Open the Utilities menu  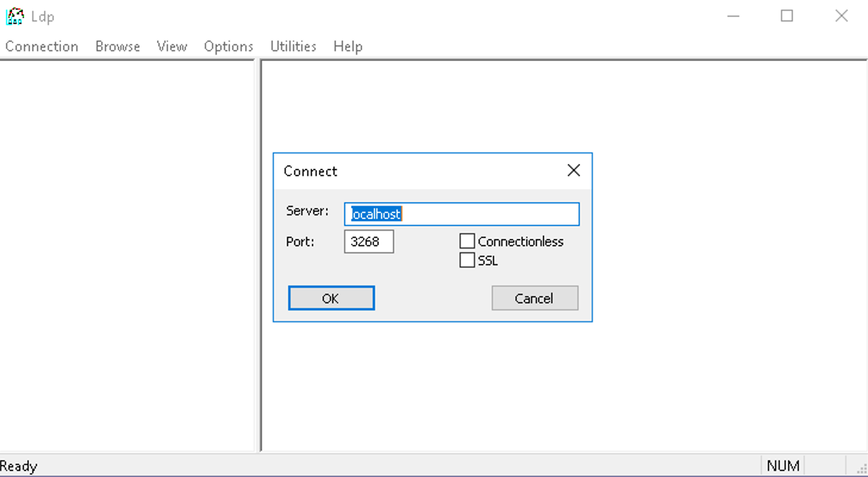click(292, 46)
